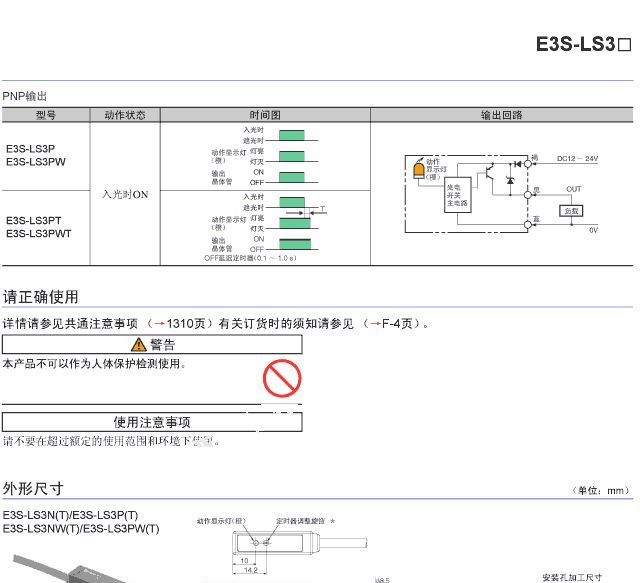Open the →F-4页 page reference
640x583 pixels.
[391, 324]
